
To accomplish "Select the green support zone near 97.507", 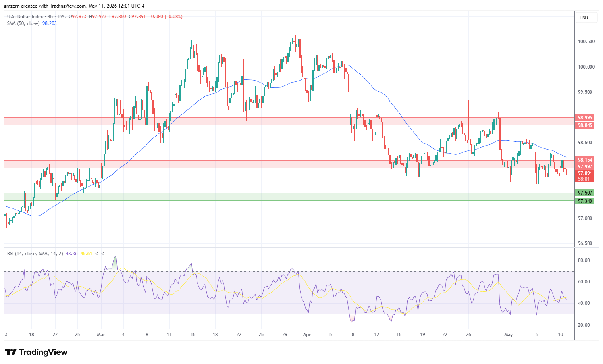I will [289, 197].
